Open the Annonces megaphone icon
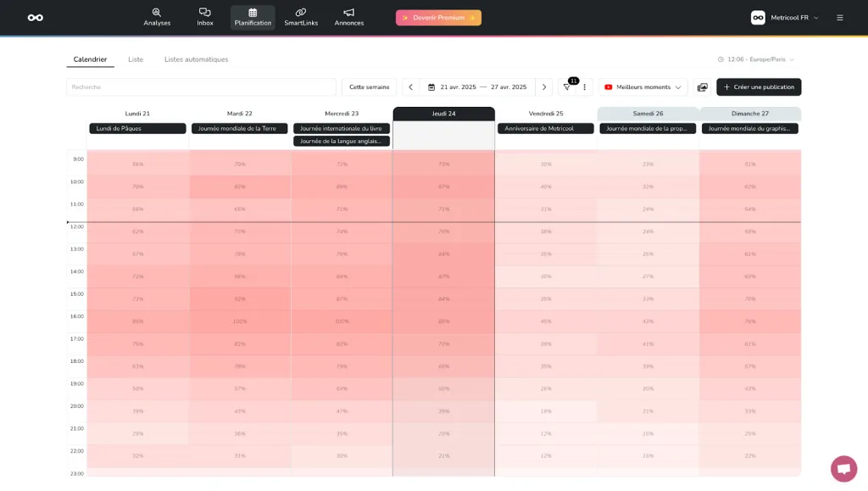The width and height of the screenshot is (868, 491). pyautogui.click(x=348, y=17)
